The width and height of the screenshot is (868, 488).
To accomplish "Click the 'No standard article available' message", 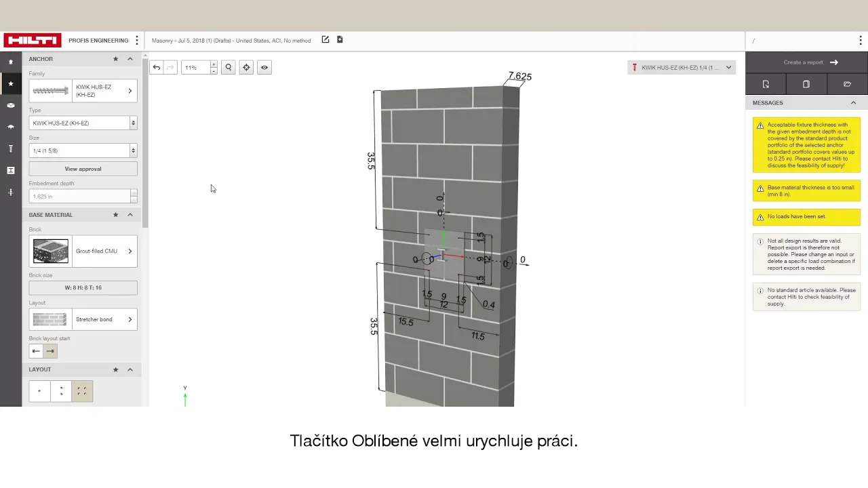I will point(806,297).
